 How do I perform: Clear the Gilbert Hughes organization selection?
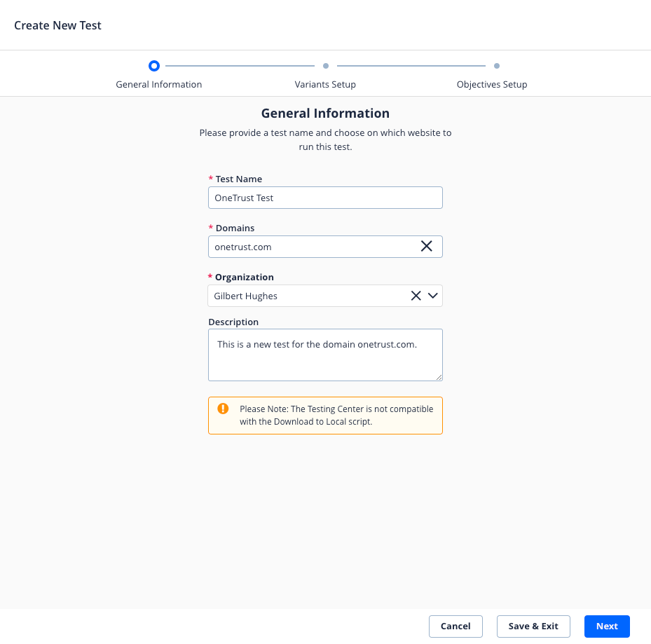point(416,296)
